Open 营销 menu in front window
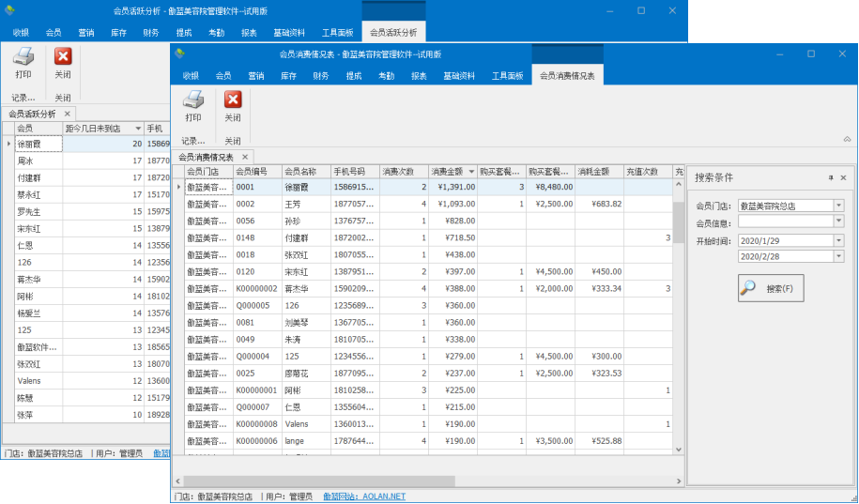Screen dimensions: 859x504 256,76
